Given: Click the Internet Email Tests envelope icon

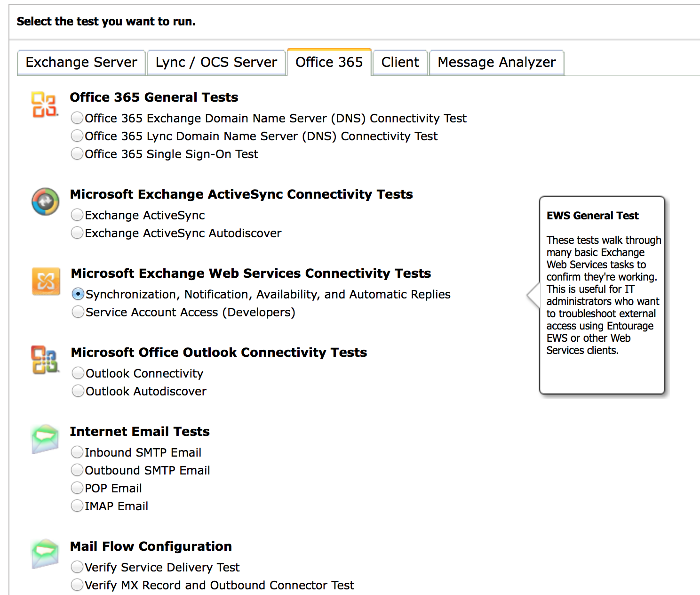Looking at the screenshot, I should point(45,439).
